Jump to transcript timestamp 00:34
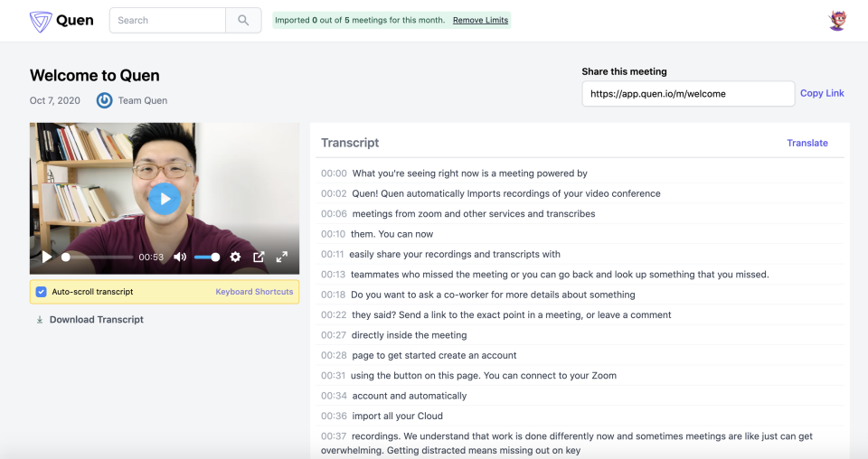Viewport: 868px width, 459px height. pyautogui.click(x=334, y=396)
